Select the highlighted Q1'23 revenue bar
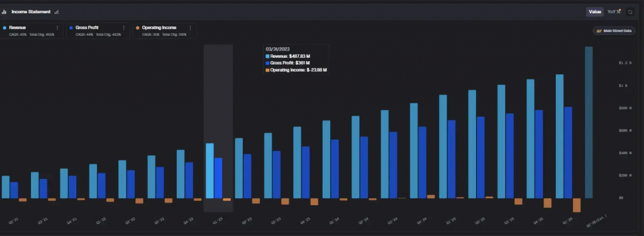Screen dimensions: 644x236 pos(210,171)
